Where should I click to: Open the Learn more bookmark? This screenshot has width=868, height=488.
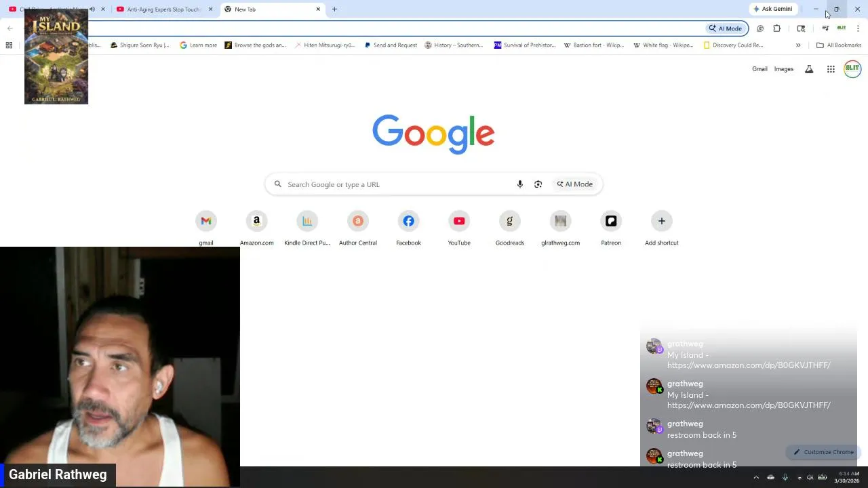tap(199, 45)
